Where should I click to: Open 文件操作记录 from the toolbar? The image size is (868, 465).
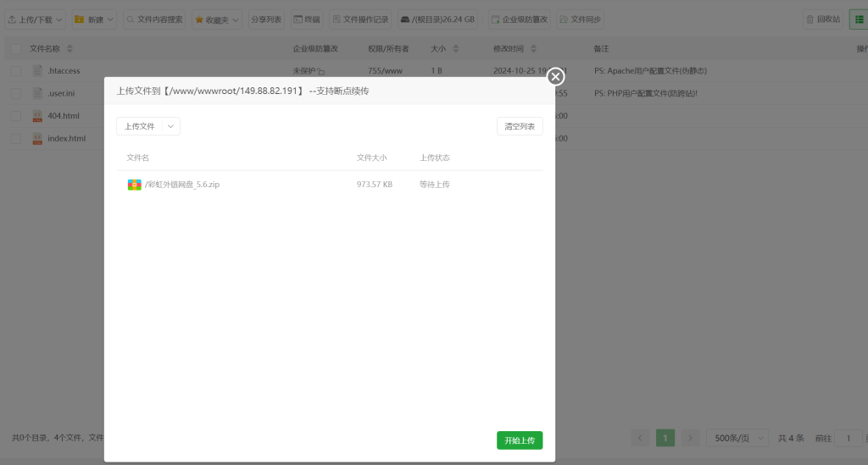(x=360, y=19)
